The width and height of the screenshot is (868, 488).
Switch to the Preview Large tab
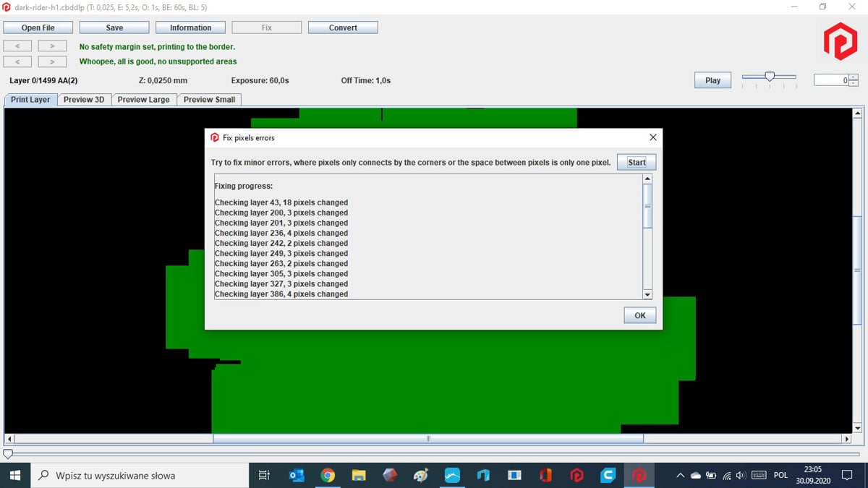pyautogui.click(x=143, y=100)
